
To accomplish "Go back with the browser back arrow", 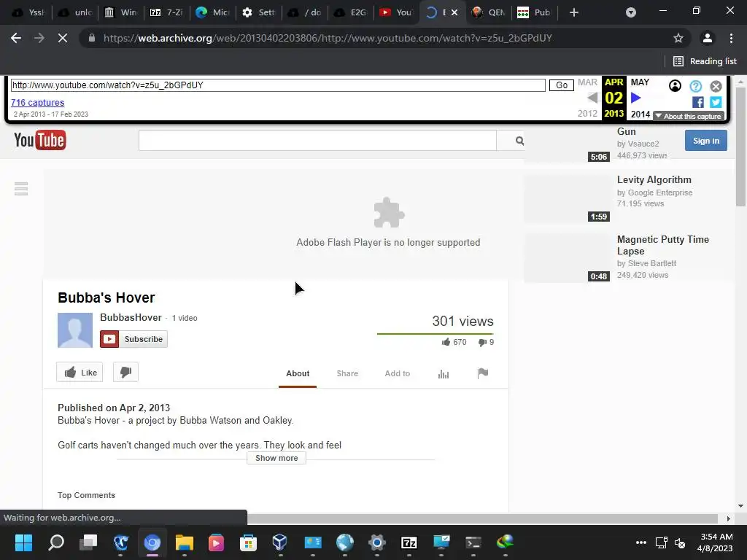I will point(16,38).
